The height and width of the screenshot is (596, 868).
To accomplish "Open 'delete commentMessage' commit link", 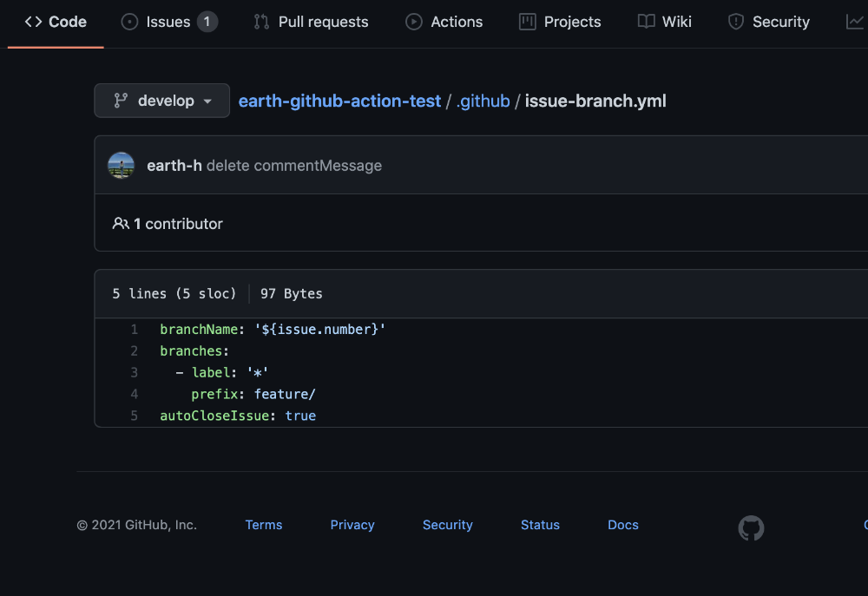I will tap(294, 166).
